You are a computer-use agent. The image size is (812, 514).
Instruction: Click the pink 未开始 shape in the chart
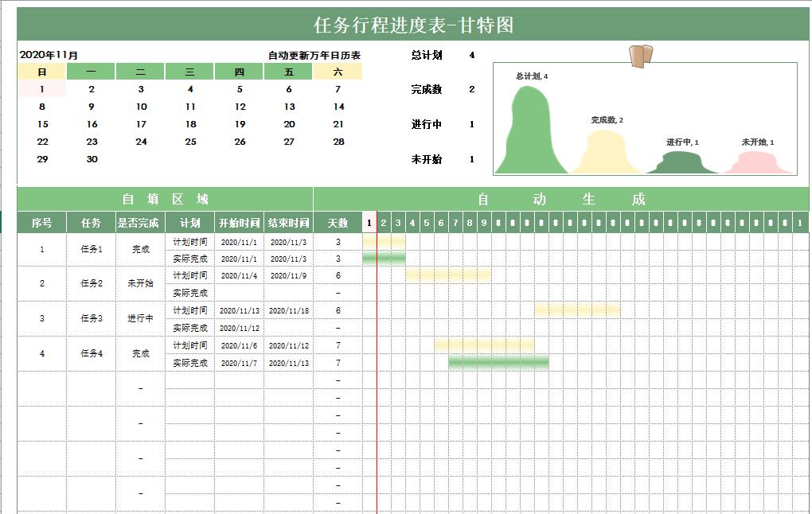tap(757, 164)
